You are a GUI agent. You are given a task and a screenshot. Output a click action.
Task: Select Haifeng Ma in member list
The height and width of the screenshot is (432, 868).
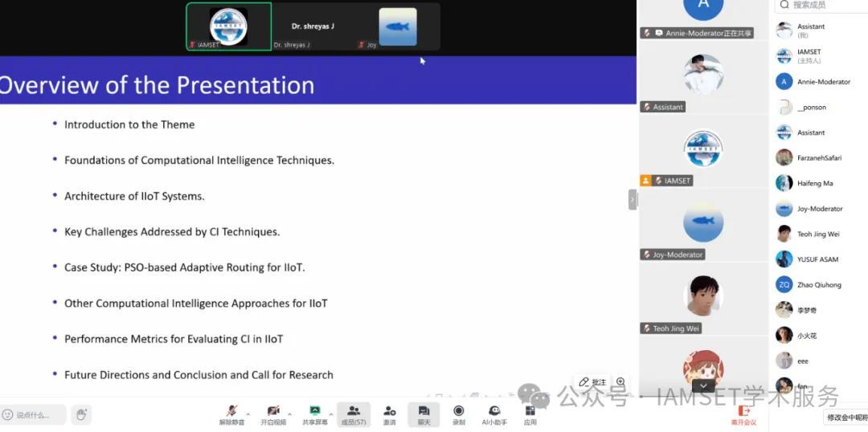(821, 183)
